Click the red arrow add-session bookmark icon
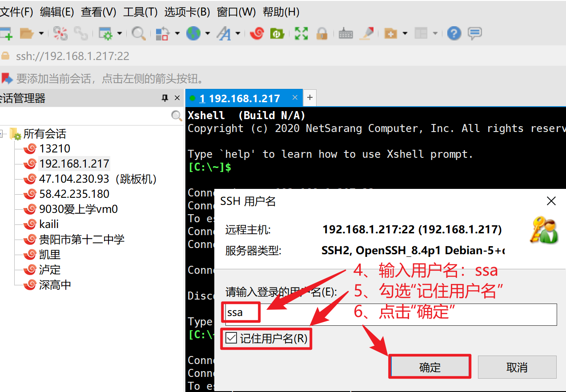 (7, 79)
